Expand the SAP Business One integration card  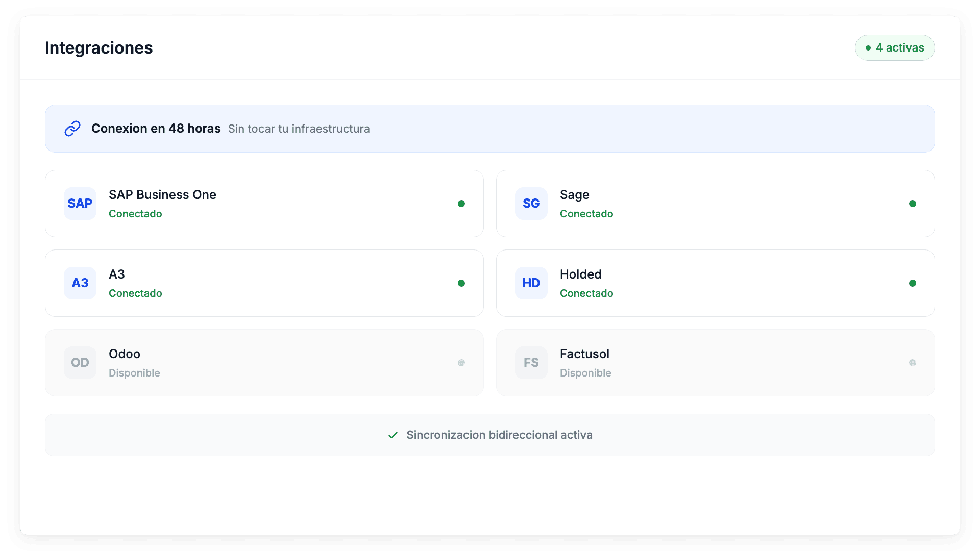pos(264,203)
